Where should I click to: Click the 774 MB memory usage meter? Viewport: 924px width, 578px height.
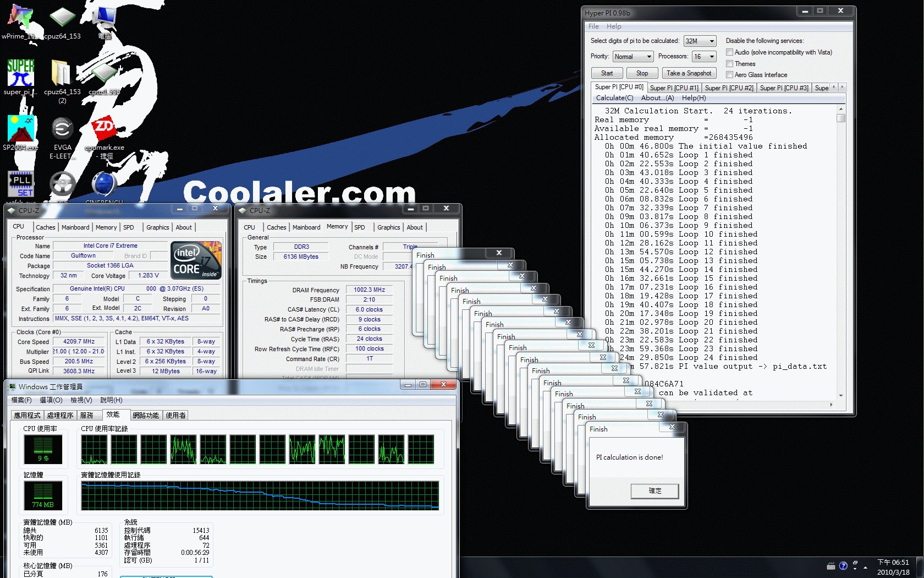coord(43,495)
